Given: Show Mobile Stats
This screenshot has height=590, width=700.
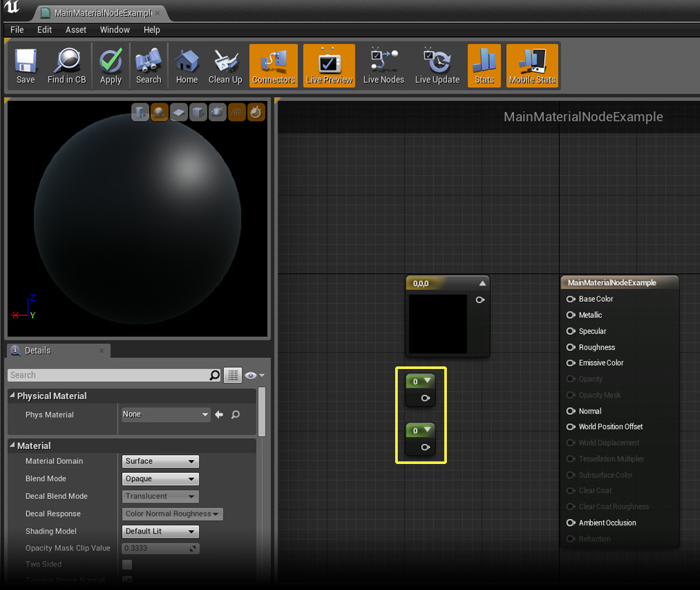Looking at the screenshot, I should [531, 65].
